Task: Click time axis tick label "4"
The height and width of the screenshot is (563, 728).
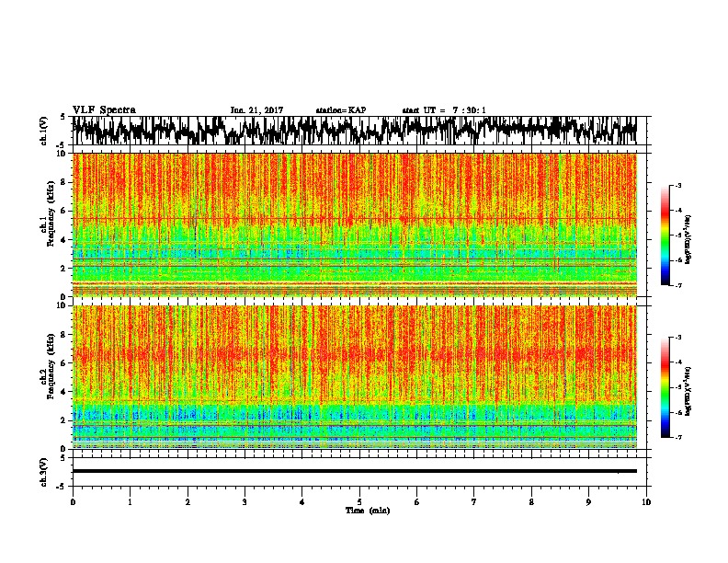Action: (x=302, y=502)
